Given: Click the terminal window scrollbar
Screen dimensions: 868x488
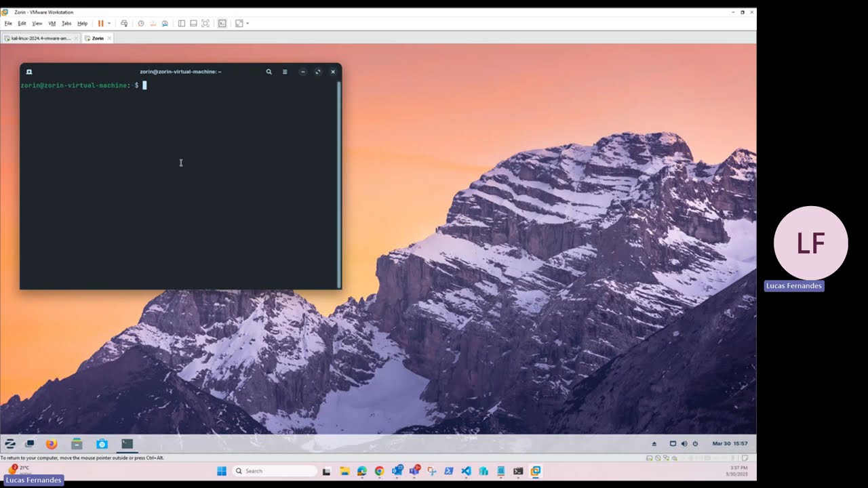Looking at the screenshot, I should [339, 184].
